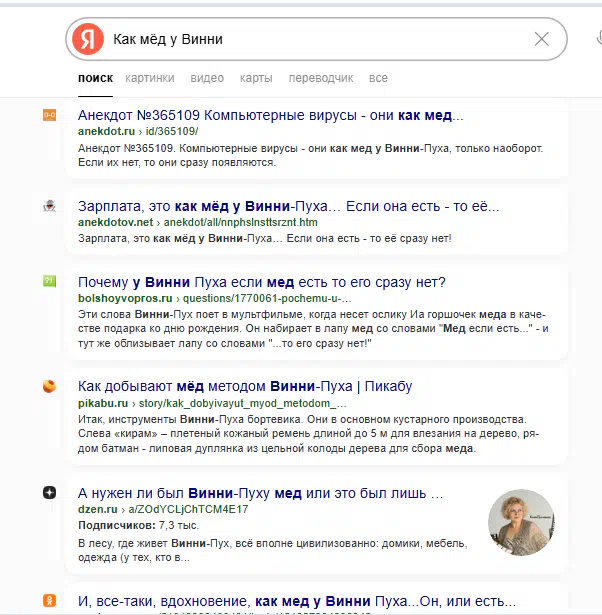
Task: Switch to the картинки tab
Action: 150,78
